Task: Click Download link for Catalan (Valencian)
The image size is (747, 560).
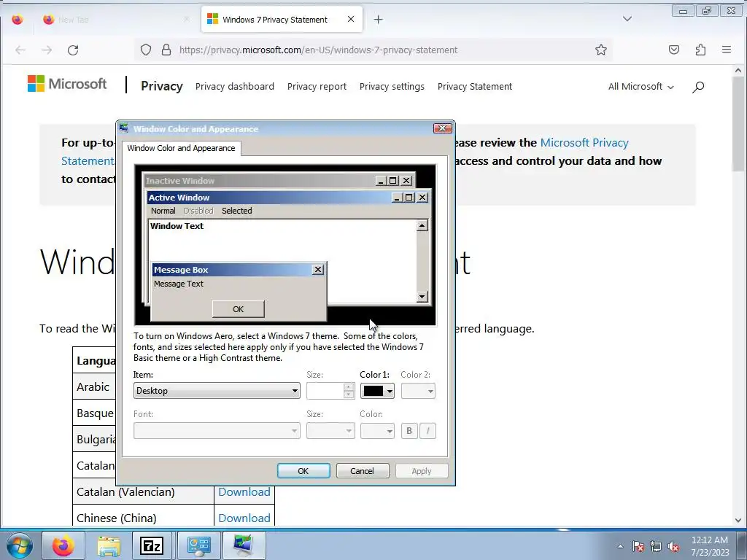Action: tap(244, 492)
